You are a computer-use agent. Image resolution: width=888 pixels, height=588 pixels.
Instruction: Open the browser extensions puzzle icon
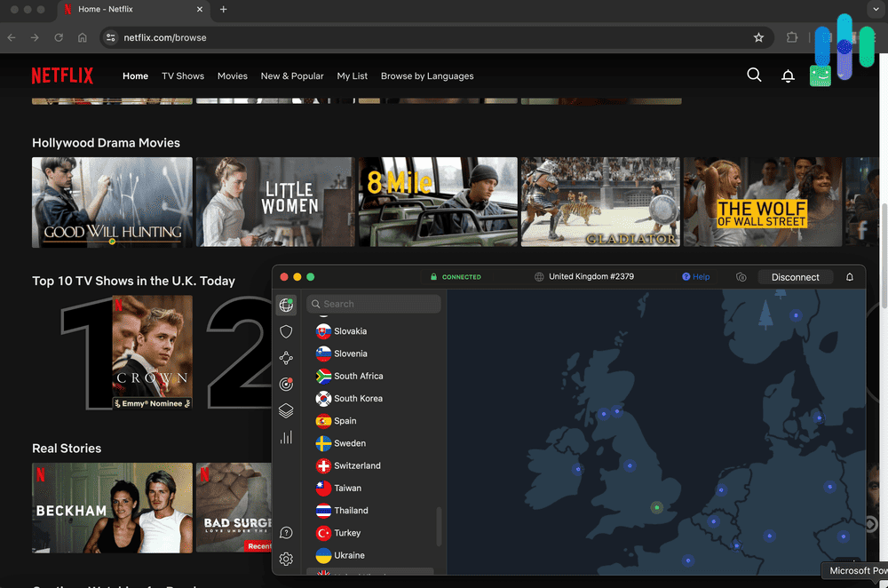pyautogui.click(x=791, y=38)
